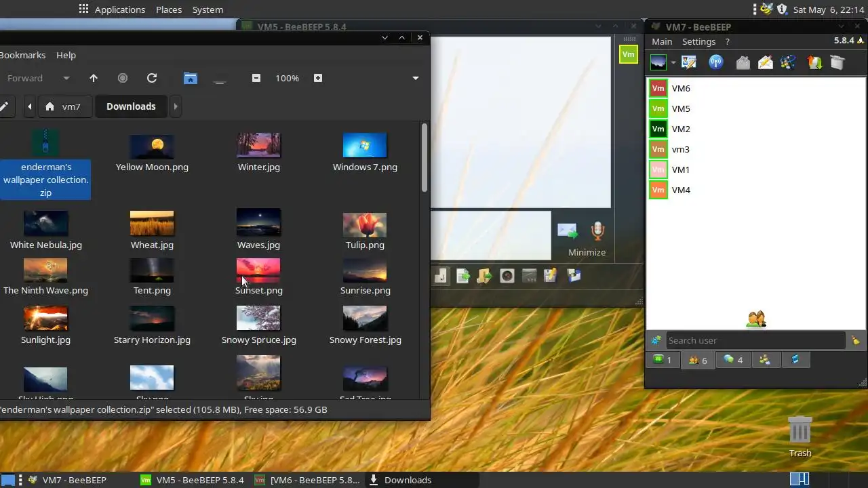Zoom in with the plus button
Screen dimensions: 868x488
(x=318, y=78)
